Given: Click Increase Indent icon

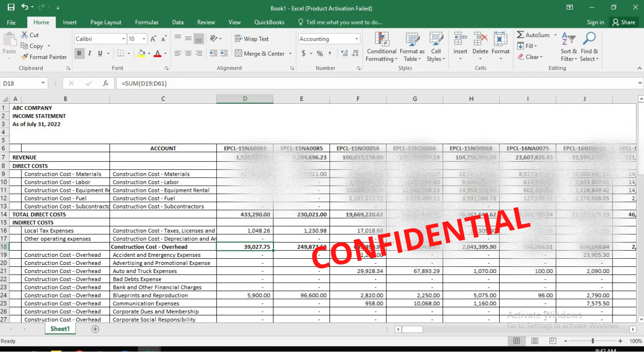Looking at the screenshot, I should pyautogui.click(x=224, y=53).
